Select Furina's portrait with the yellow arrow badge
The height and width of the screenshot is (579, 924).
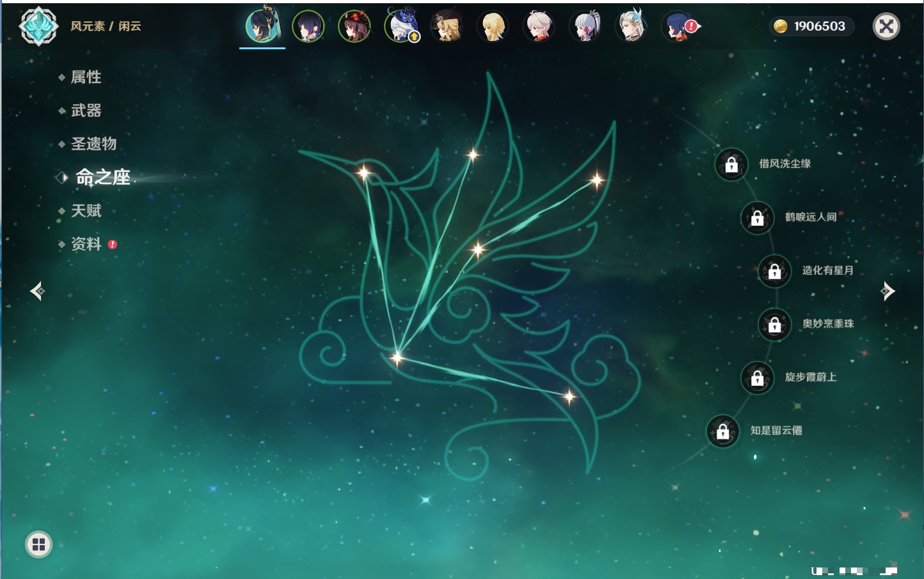pyautogui.click(x=401, y=27)
